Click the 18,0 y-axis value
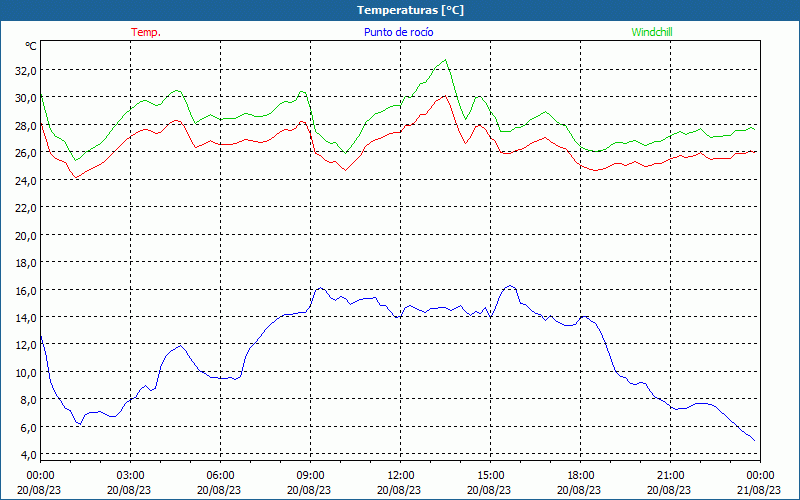Viewport: 800px width, 500px height. click(26, 263)
